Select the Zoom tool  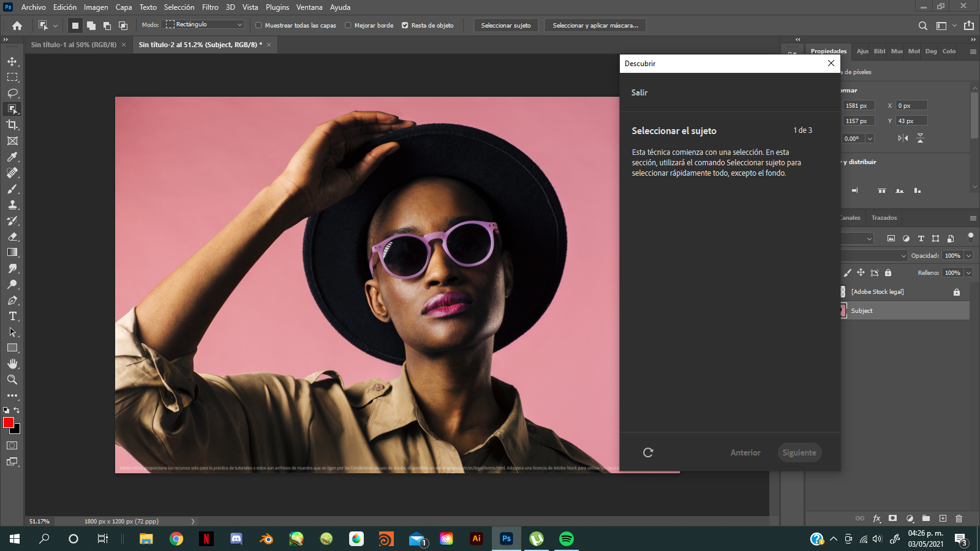click(x=12, y=380)
